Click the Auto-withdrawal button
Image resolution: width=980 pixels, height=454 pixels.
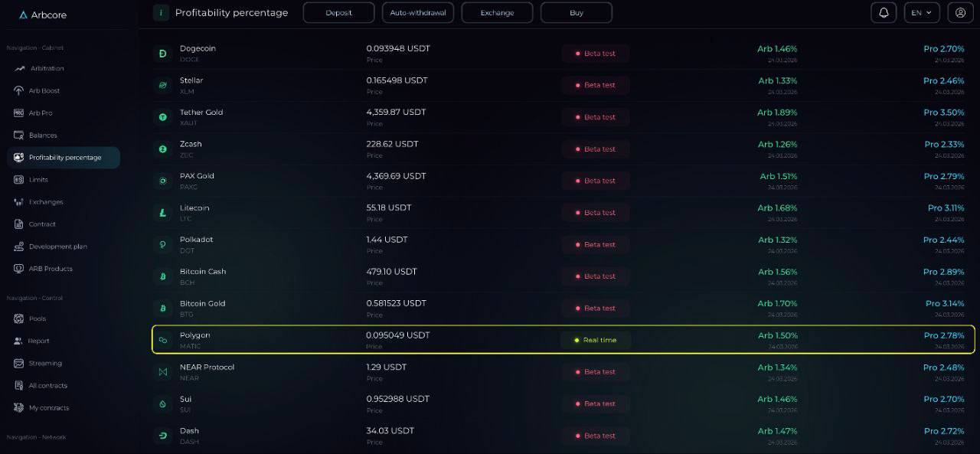click(x=417, y=13)
